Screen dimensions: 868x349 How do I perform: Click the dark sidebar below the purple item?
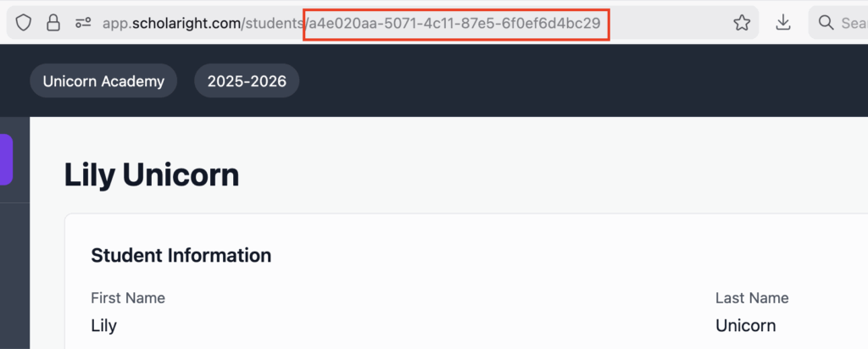14,271
